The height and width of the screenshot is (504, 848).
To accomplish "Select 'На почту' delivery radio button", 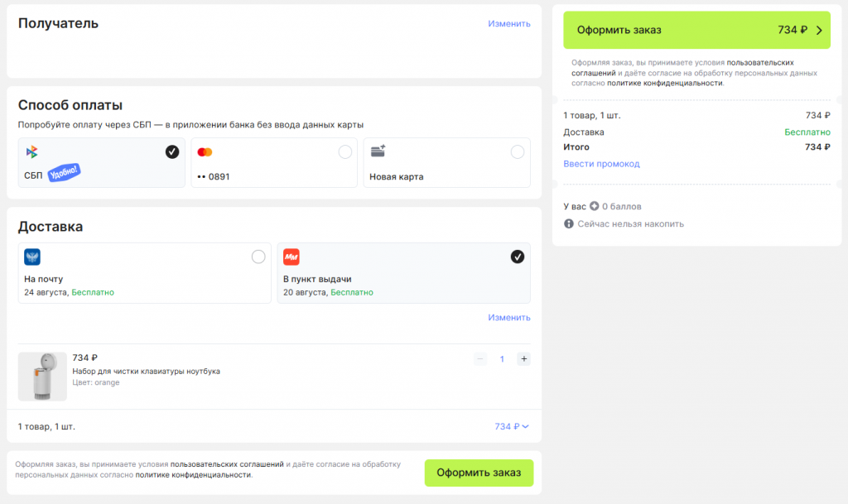I will pos(258,257).
